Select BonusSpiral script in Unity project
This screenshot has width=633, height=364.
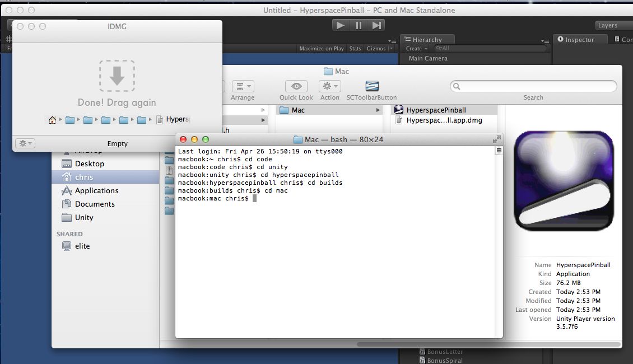pyautogui.click(x=441, y=361)
